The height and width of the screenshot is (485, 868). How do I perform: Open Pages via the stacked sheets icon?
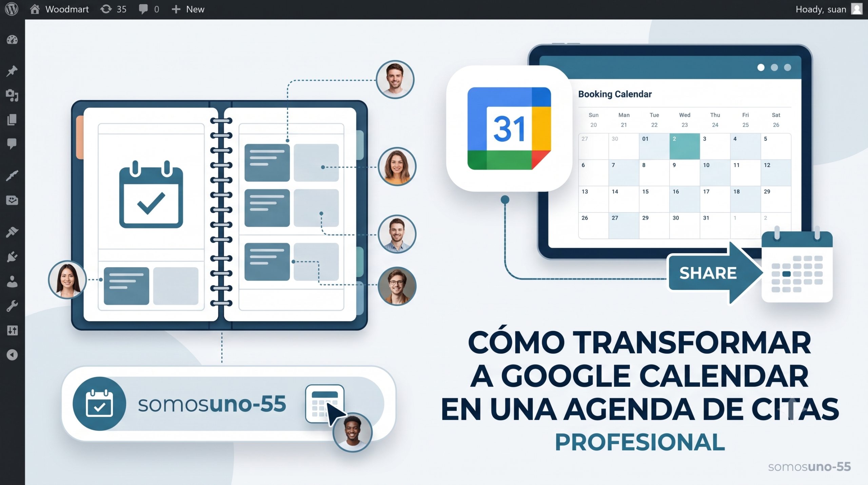[x=12, y=120]
